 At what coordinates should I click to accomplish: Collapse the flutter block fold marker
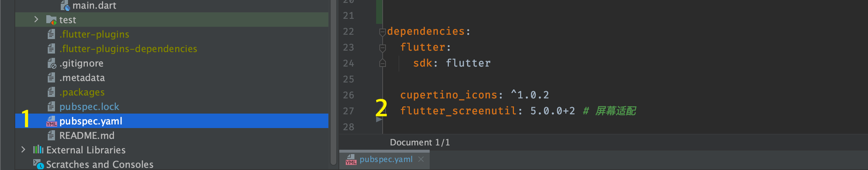click(x=382, y=47)
